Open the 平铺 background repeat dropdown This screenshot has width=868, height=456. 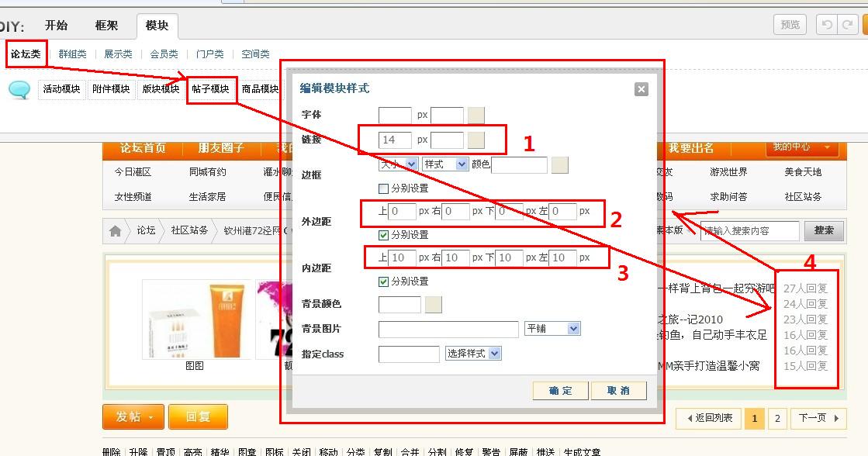[x=552, y=329]
